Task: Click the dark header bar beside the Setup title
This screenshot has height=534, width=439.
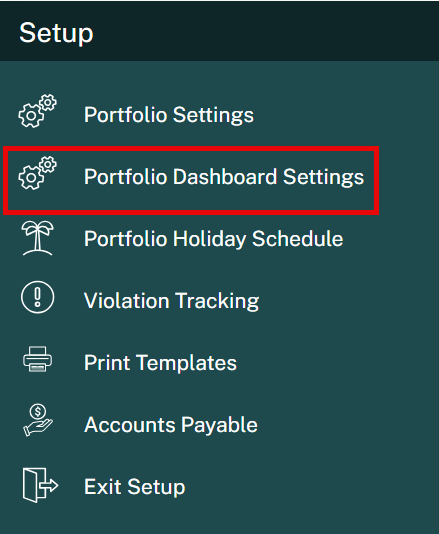Action: [266, 31]
